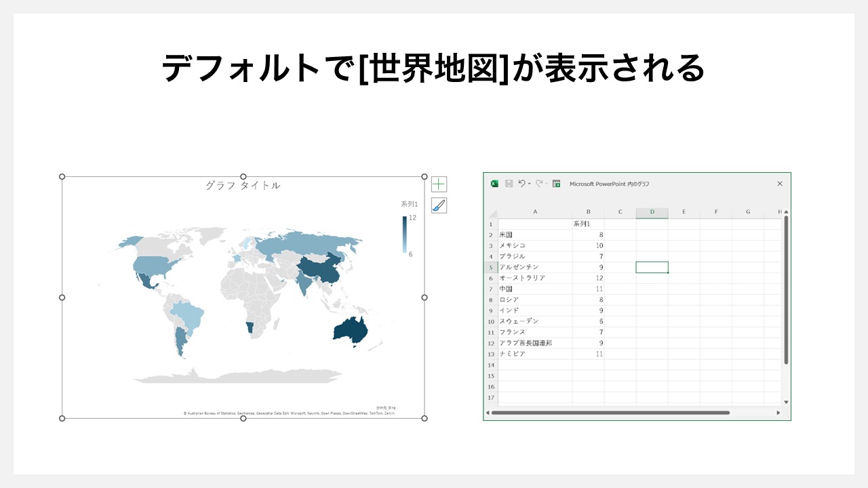
Task: Select column D header
Action: tap(652, 212)
